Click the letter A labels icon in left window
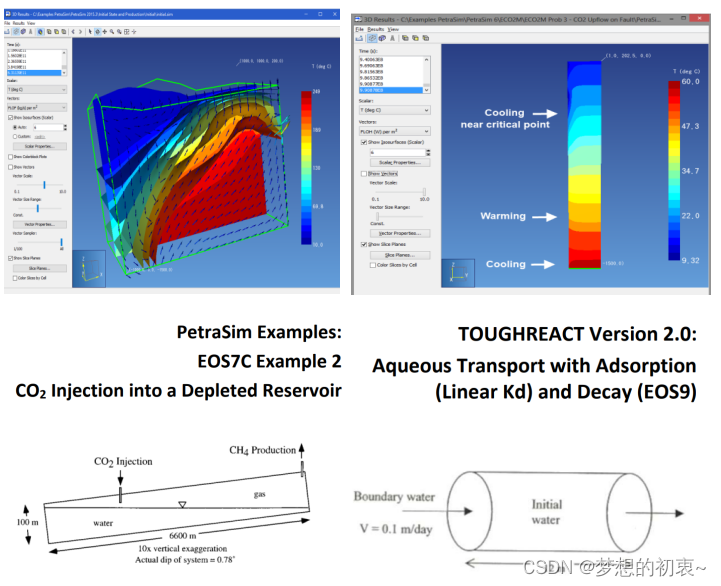 (30, 32)
